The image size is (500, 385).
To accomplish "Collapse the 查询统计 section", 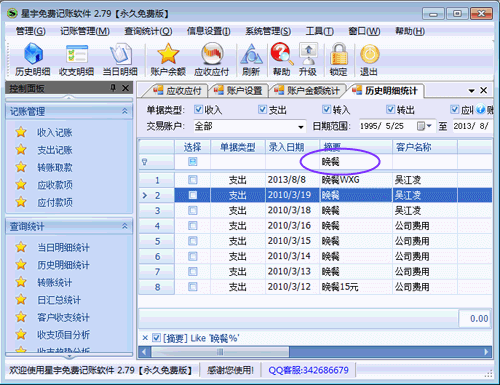I will pyautogui.click(x=125, y=226).
